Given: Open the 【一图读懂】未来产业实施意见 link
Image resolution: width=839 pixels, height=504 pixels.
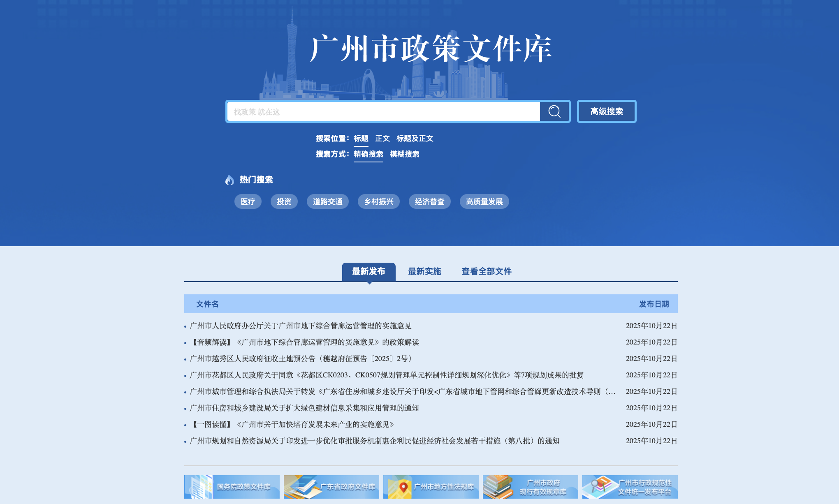Looking at the screenshot, I should (x=293, y=425).
